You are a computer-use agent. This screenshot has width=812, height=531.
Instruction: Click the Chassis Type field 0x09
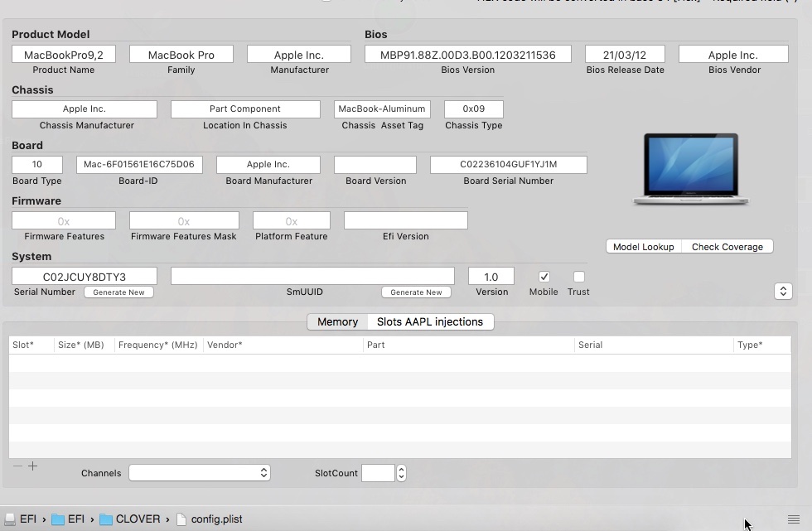[x=474, y=109]
